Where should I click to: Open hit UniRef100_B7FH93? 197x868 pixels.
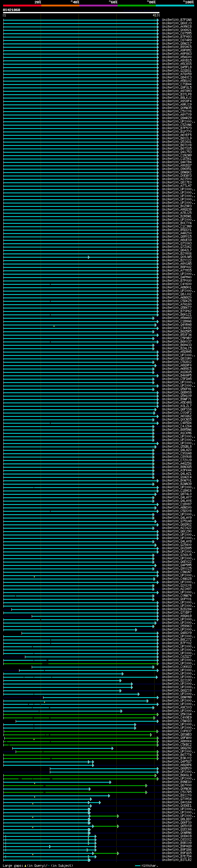177,37
